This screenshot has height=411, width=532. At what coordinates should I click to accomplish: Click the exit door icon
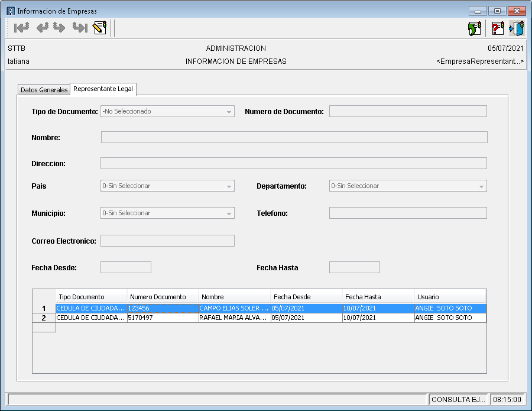[x=517, y=28]
